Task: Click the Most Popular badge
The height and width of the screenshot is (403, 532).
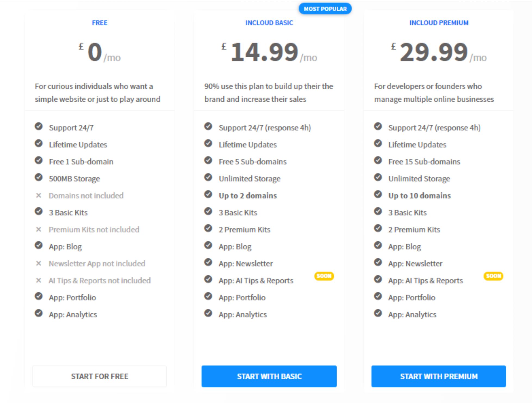Action: 325,9
